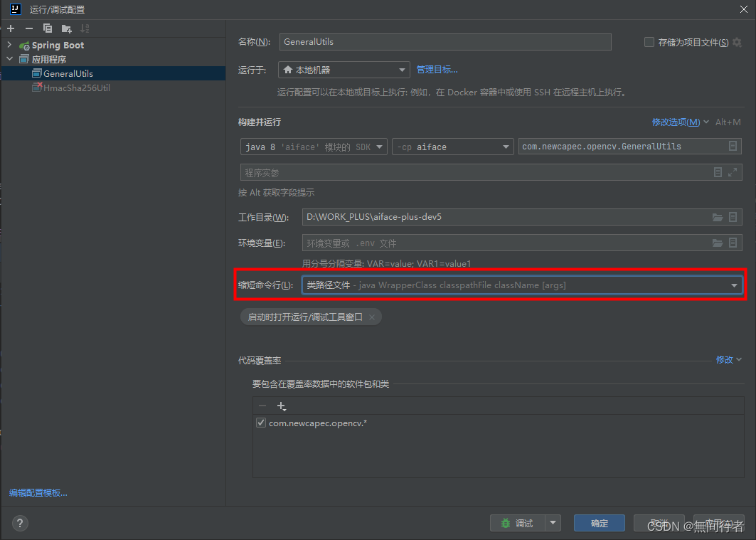Add a new run configuration with plus icon

[x=11, y=28]
